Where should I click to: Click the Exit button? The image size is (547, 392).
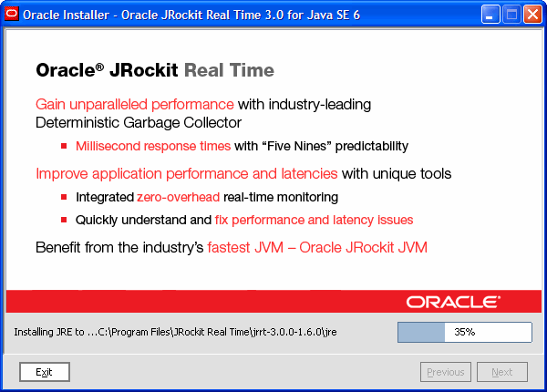click(45, 372)
